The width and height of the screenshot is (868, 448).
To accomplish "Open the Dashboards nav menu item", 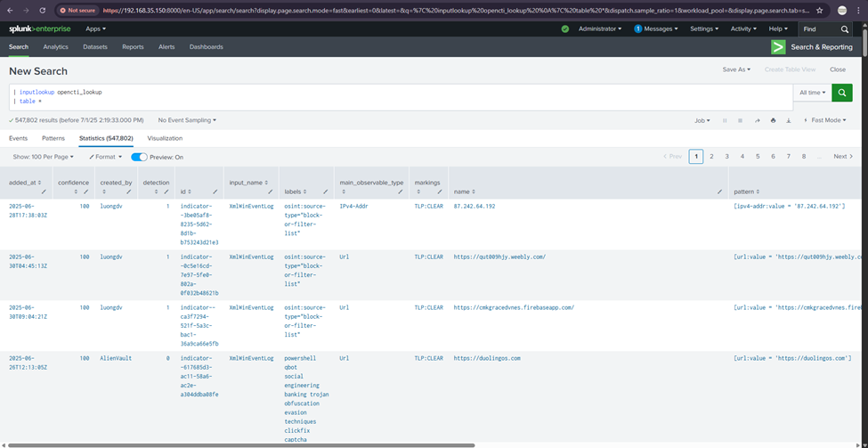I will tap(207, 46).
